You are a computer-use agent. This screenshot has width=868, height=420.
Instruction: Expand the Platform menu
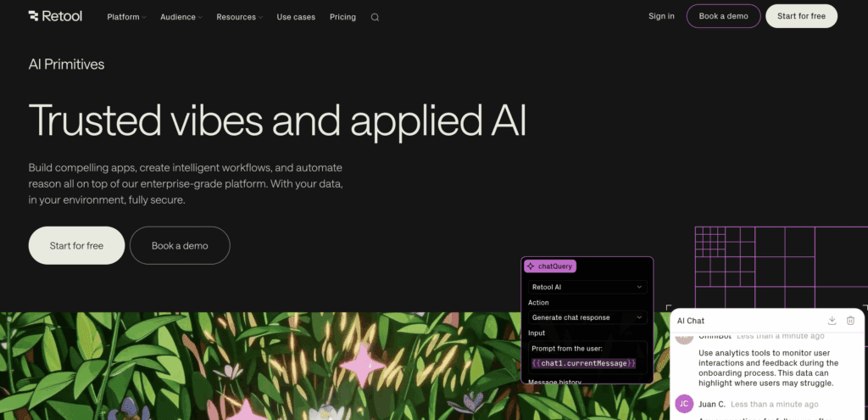[x=126, y=17]
